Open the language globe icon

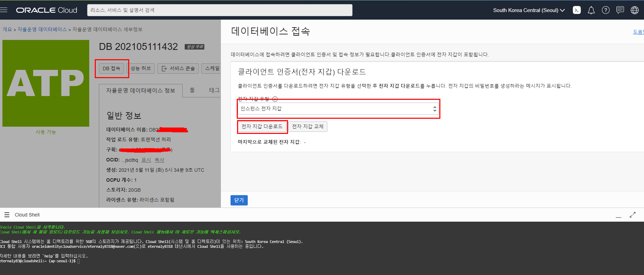[x=635, y=10]
